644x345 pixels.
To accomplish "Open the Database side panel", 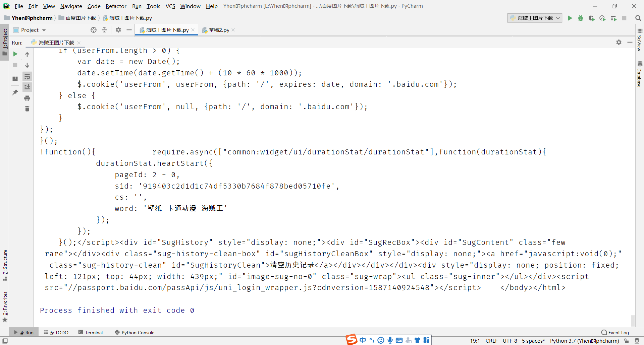I will [x=640, y=74].
